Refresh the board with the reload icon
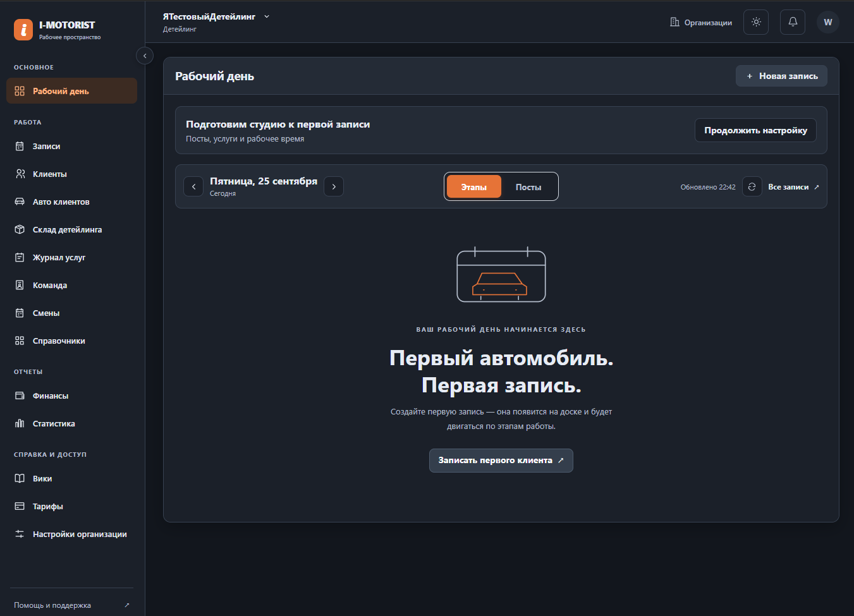This screenshot has height=616, width=854. coord(752,187)
